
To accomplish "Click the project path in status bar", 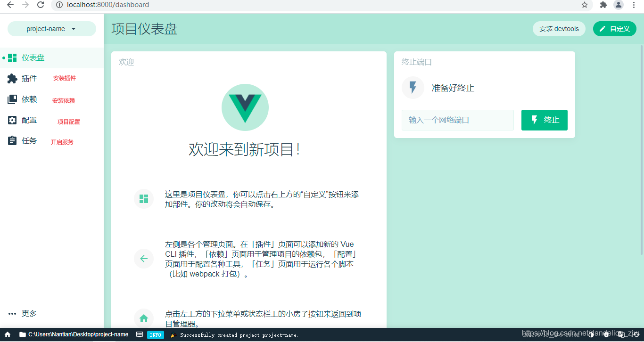I will (78, 334).
